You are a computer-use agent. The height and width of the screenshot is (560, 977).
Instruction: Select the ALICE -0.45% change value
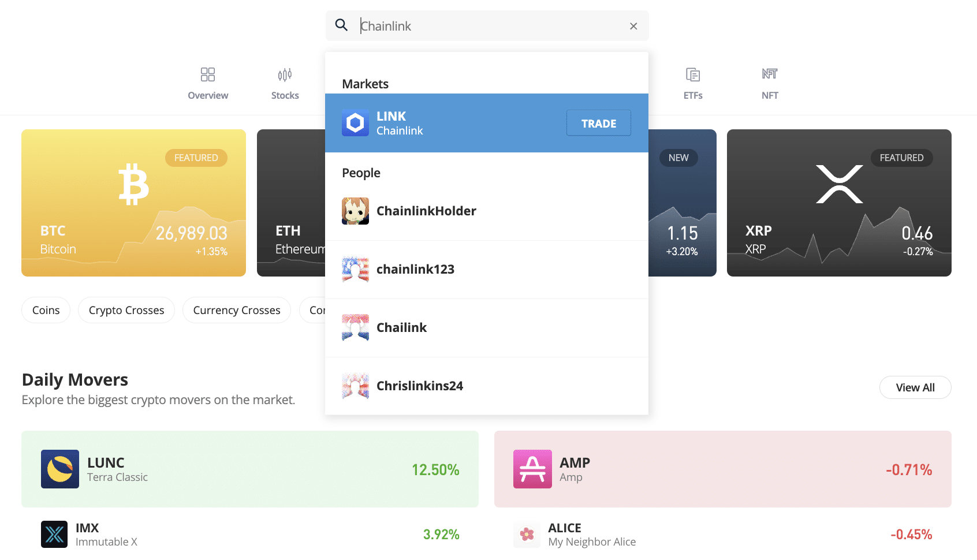tap(911, 534)
